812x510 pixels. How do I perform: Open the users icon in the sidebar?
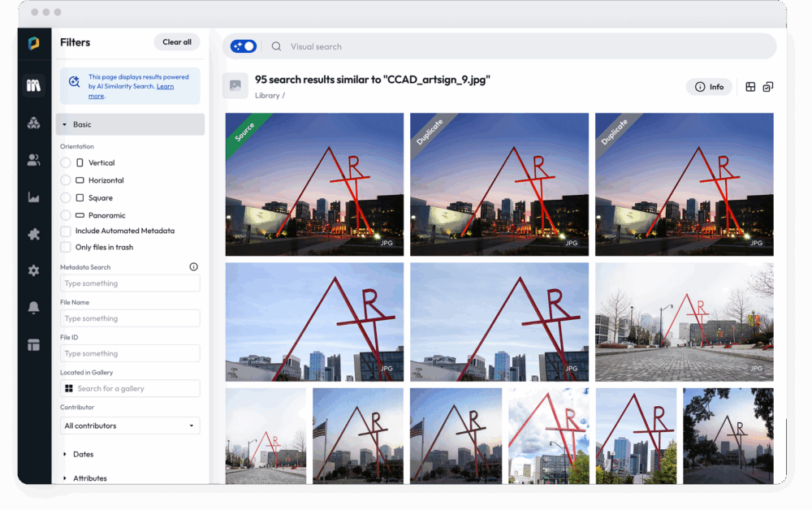[x=33, y=160]
